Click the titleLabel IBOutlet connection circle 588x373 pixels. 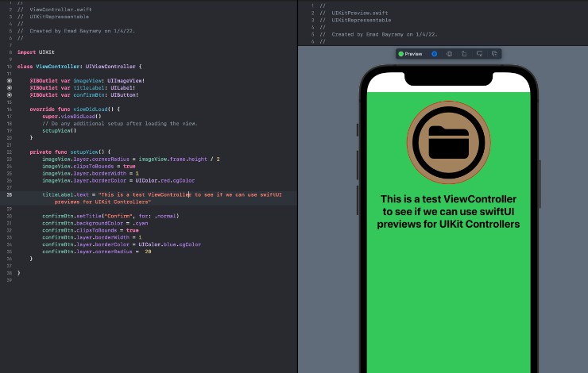9,87
